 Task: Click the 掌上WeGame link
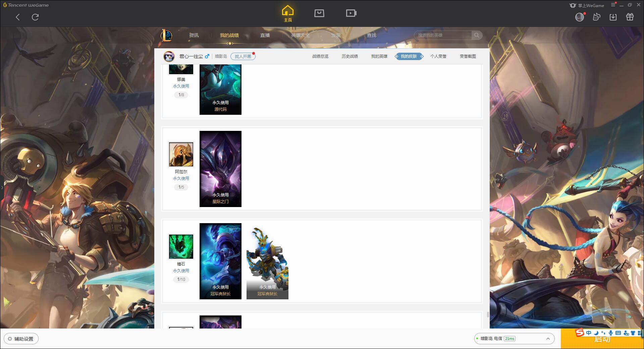point(591,5)
